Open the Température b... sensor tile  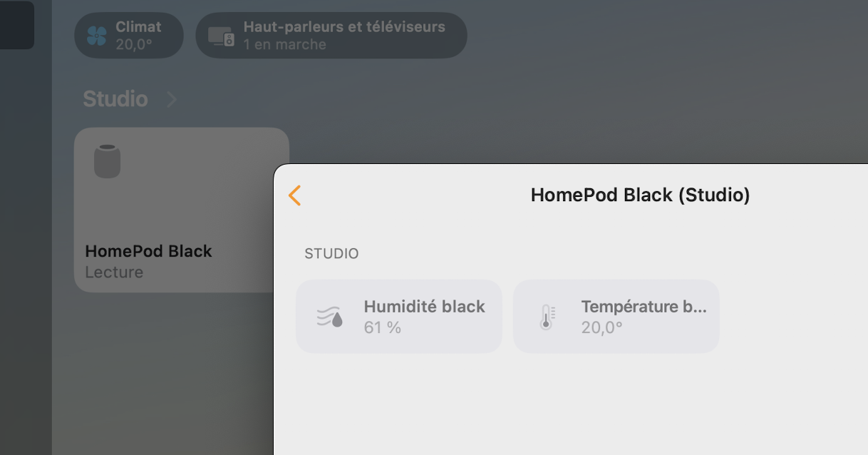(x=616, y=317)
